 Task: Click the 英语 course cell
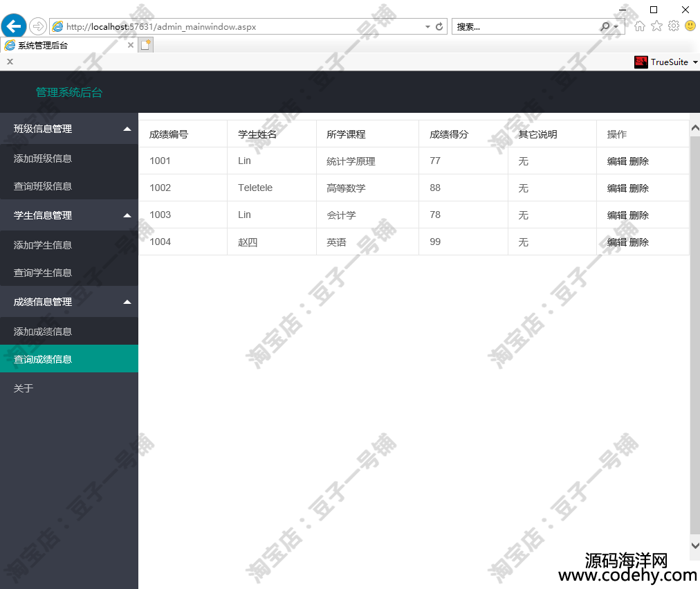(x=368, y=242)
